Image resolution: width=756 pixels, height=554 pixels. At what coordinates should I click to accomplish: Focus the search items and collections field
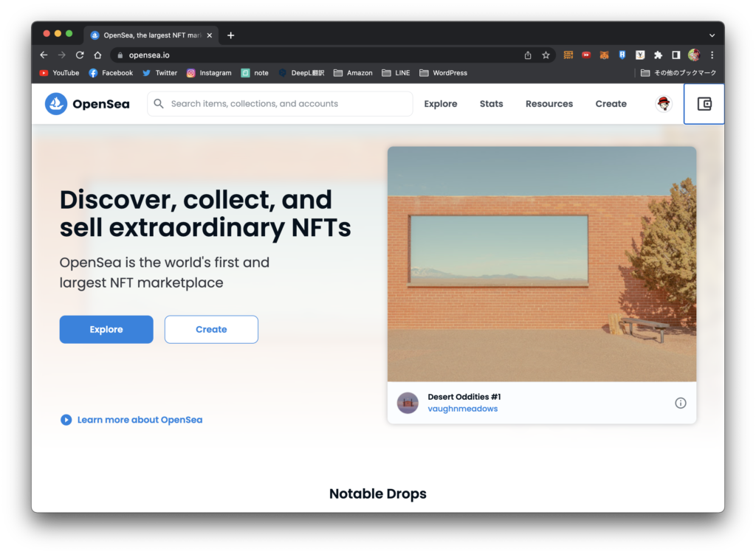pyautogui.click(x=280, y=103)
